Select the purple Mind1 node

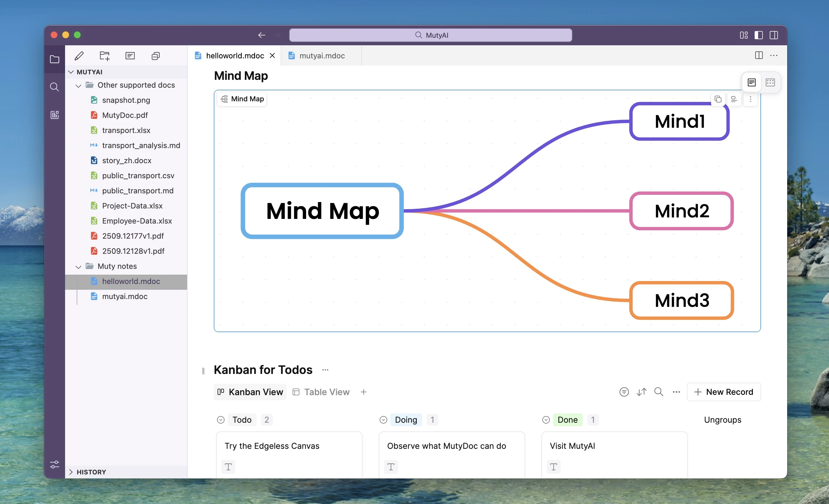[679, 121]
